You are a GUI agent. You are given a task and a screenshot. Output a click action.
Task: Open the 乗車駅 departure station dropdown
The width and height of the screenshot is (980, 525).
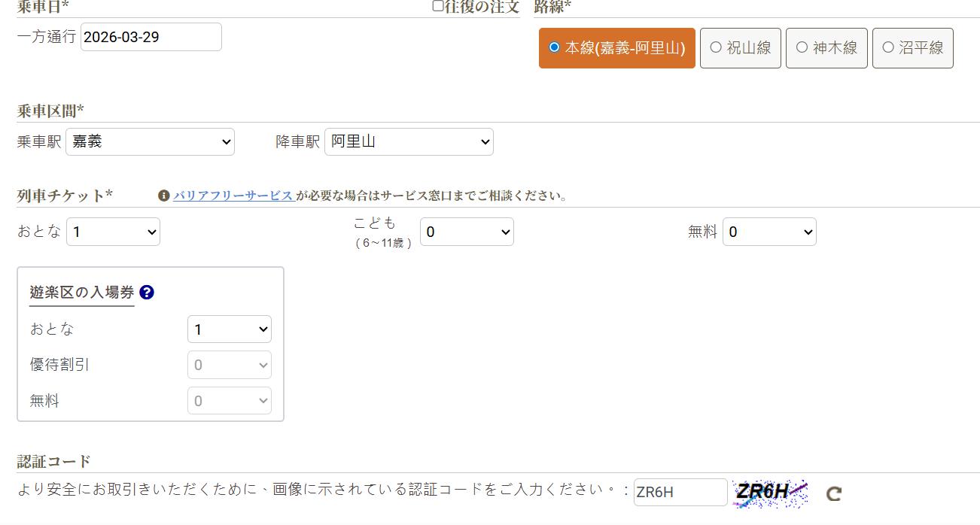150,141
